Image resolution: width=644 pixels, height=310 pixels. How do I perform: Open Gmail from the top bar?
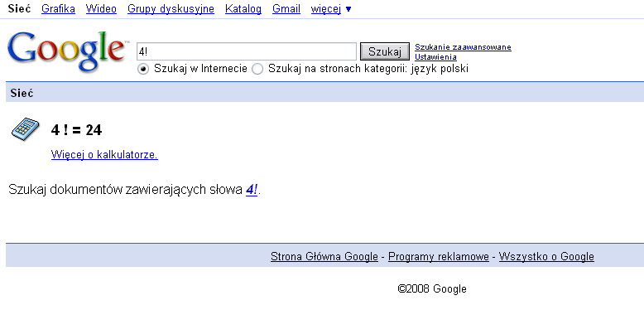pos(286,8)
